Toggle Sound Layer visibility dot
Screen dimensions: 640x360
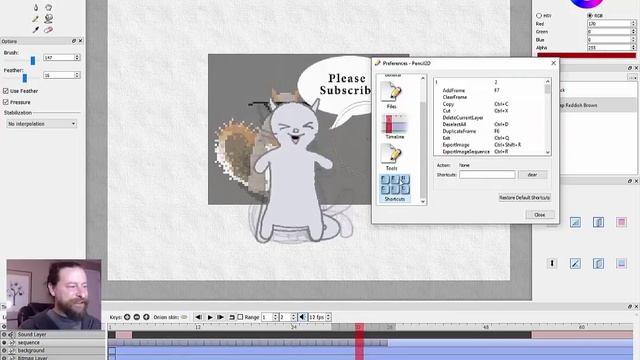4,334
